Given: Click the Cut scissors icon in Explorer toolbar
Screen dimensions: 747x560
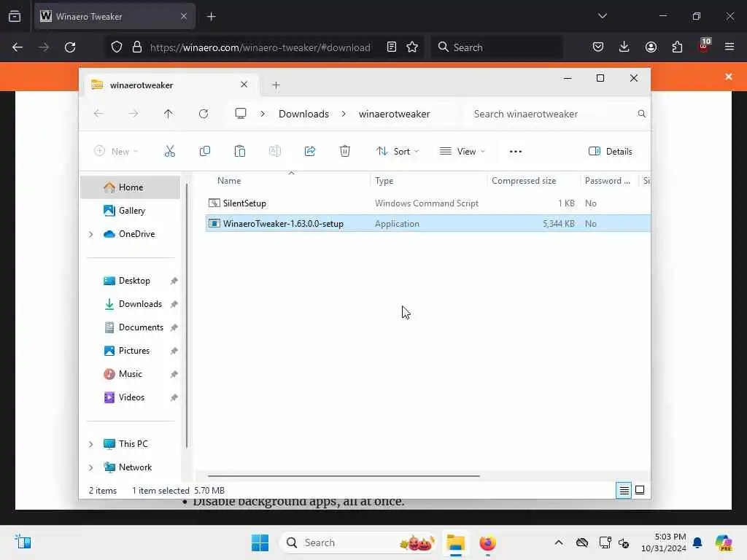Looking at the screenshot, I should [x=169, y=152].
